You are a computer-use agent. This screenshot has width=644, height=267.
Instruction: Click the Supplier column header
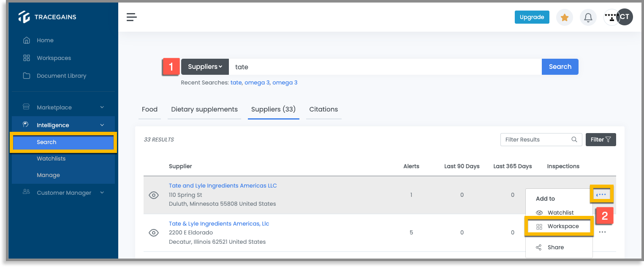coord(180,166)
